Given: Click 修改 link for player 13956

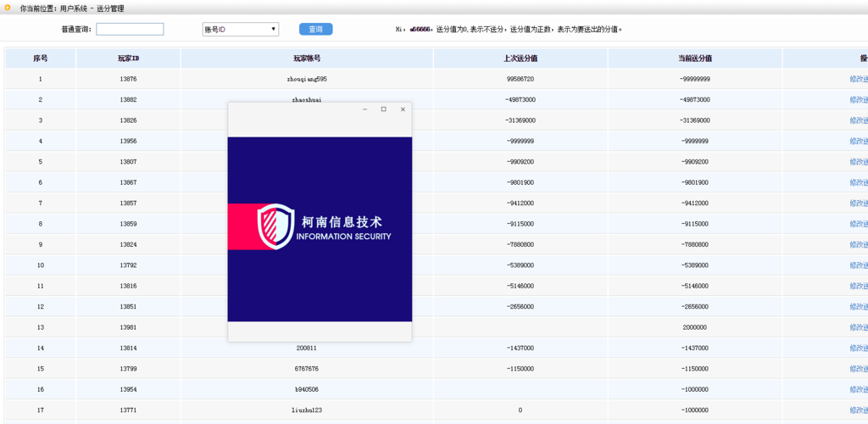Looking at the screenshot, I should click(859, 141).
